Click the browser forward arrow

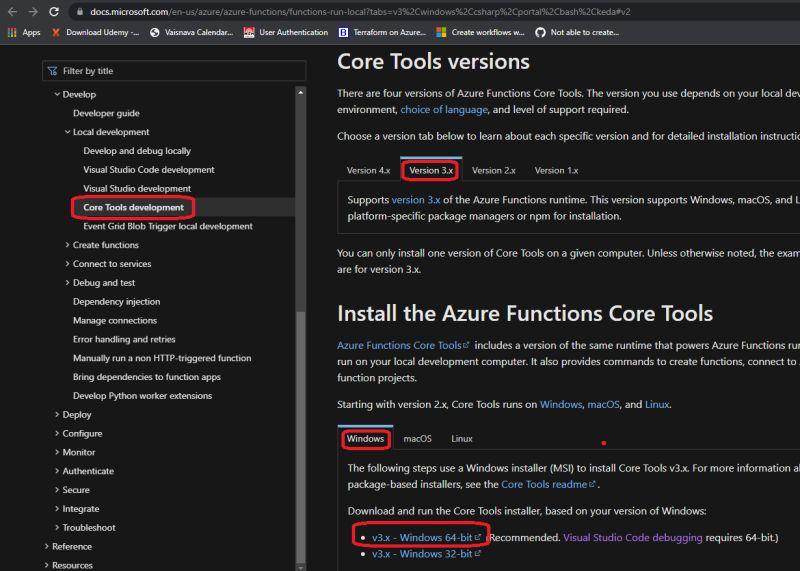click(33, 11)
